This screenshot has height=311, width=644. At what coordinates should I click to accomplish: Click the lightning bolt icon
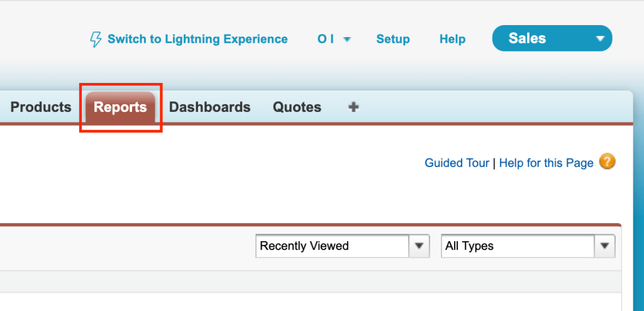click(96, 40)
